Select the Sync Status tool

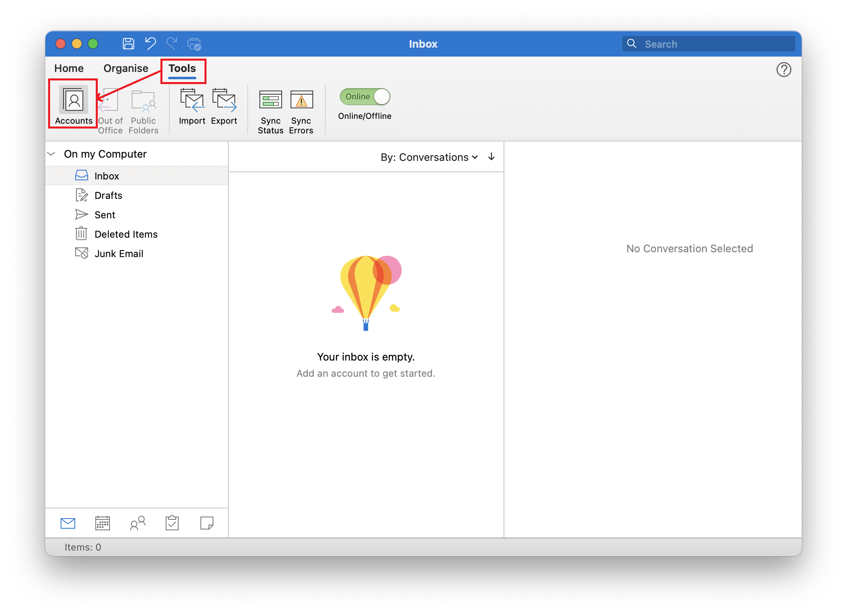click(x=270, y=109)
